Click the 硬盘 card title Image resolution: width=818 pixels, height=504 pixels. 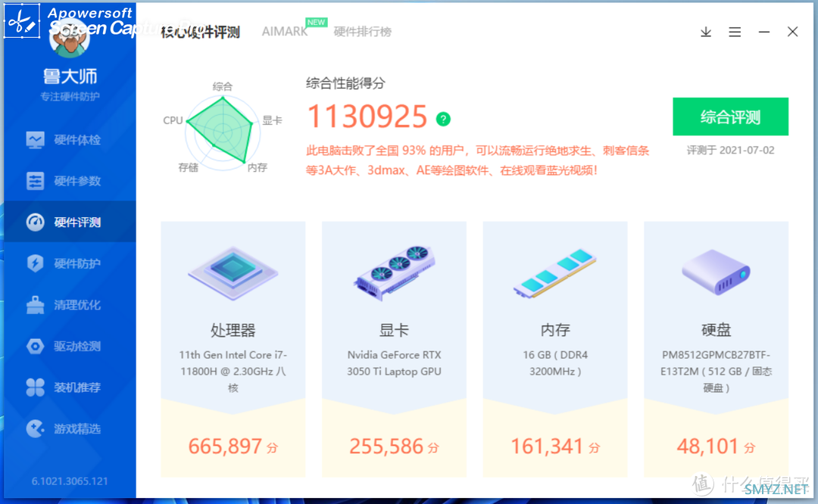(717, 330)
